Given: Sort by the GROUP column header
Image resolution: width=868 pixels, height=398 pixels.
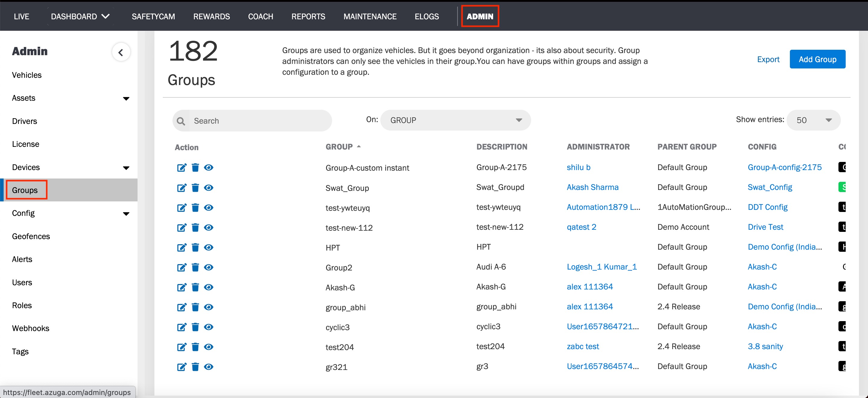Looking at the screenshot, I should coord(343,147).
